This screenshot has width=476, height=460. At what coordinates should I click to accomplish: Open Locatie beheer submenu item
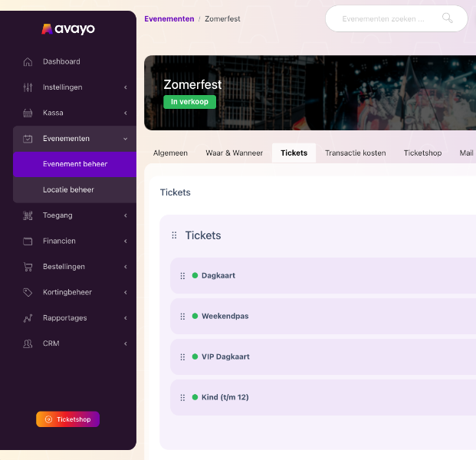(74, 190)
